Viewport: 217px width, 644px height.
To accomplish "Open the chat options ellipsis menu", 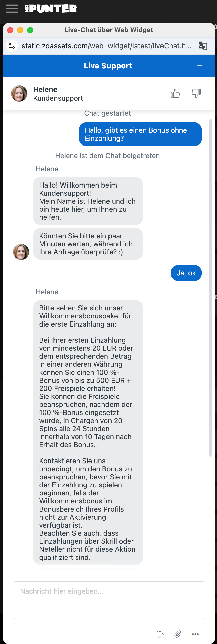I will click(x=195, y=634).
